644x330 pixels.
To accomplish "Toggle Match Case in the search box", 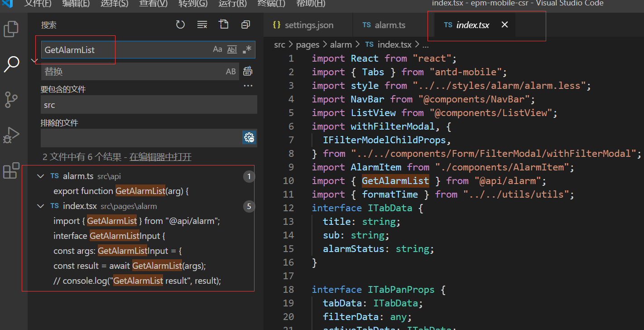I will pos(217,49).
